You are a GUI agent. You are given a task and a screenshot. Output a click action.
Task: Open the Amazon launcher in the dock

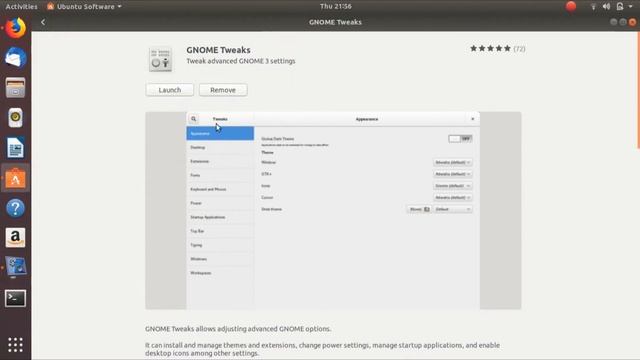[16, 238]
